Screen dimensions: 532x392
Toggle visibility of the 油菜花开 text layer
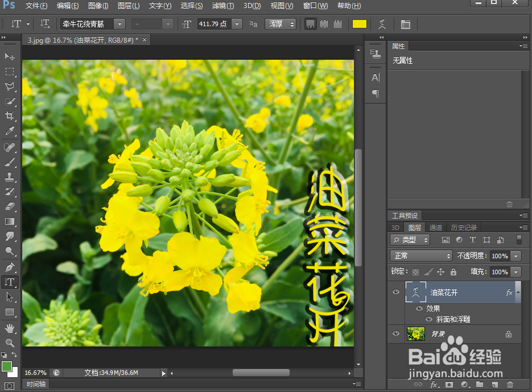[395, 292]
